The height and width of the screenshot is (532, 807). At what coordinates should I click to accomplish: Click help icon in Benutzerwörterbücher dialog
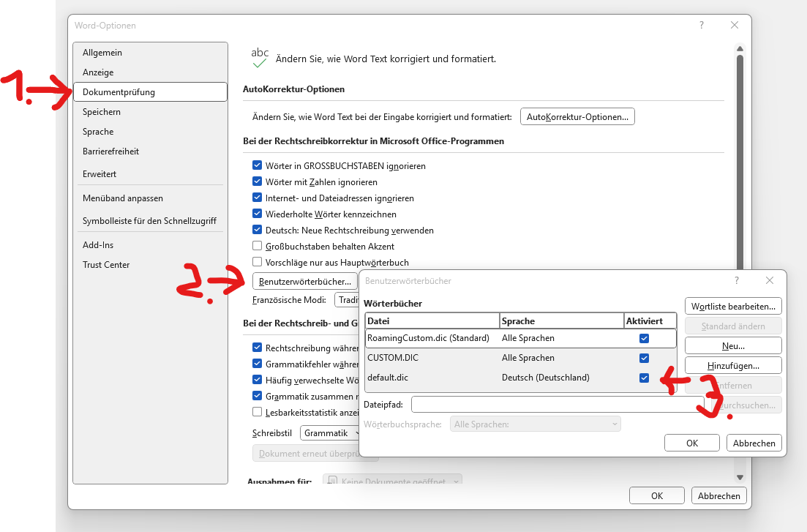(x=737, y=281)
